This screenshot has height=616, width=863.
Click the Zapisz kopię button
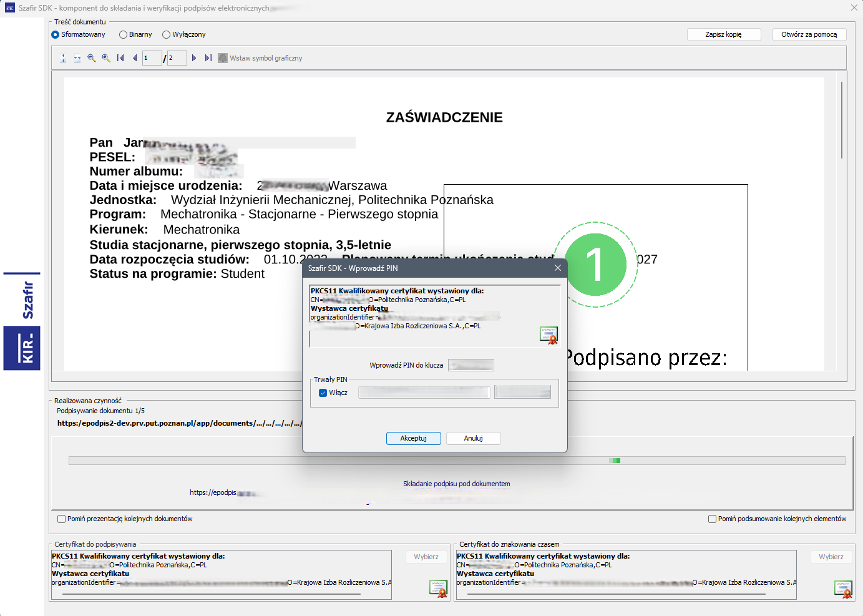click(723, 35)
